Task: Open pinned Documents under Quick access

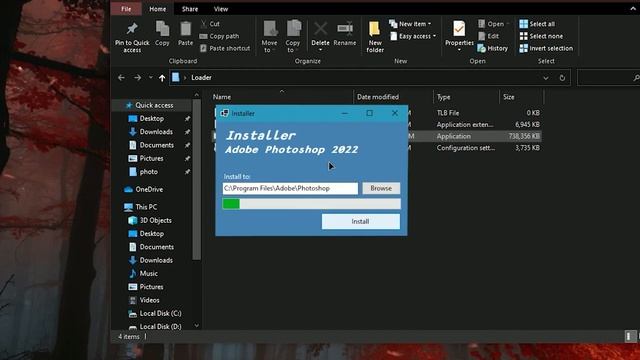Action: [156, 145]
